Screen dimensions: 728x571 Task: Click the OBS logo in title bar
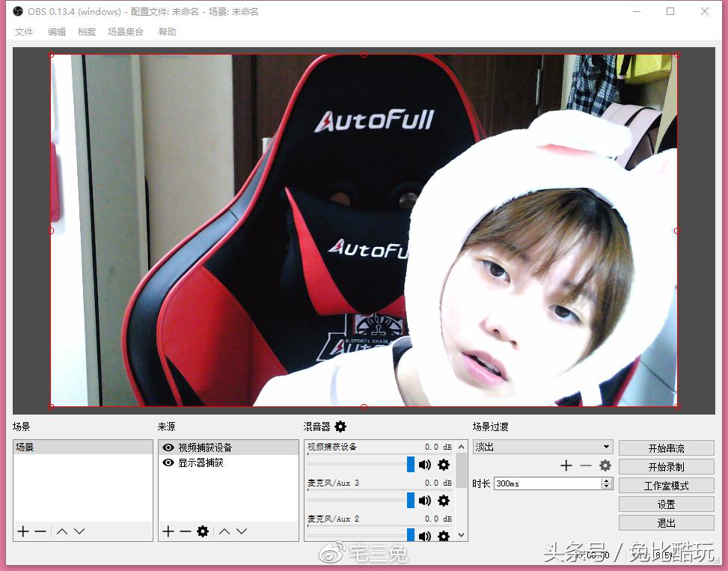pos(18,11)
